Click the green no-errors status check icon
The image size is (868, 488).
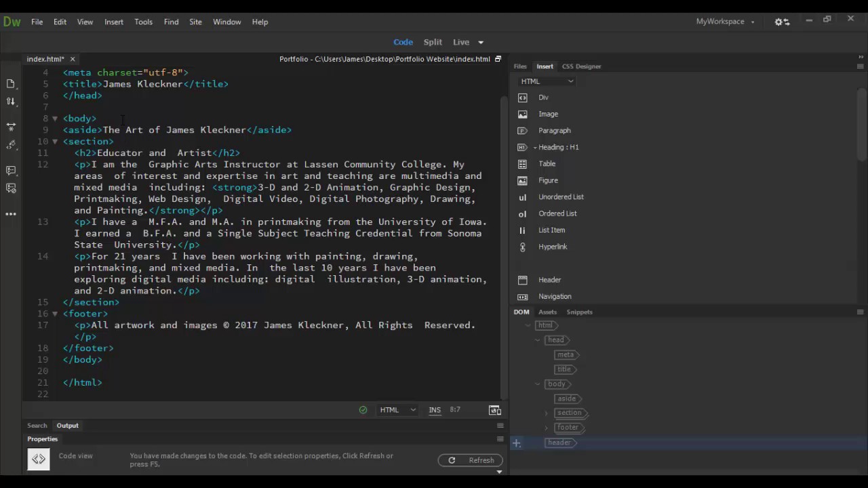pos(363,409)
